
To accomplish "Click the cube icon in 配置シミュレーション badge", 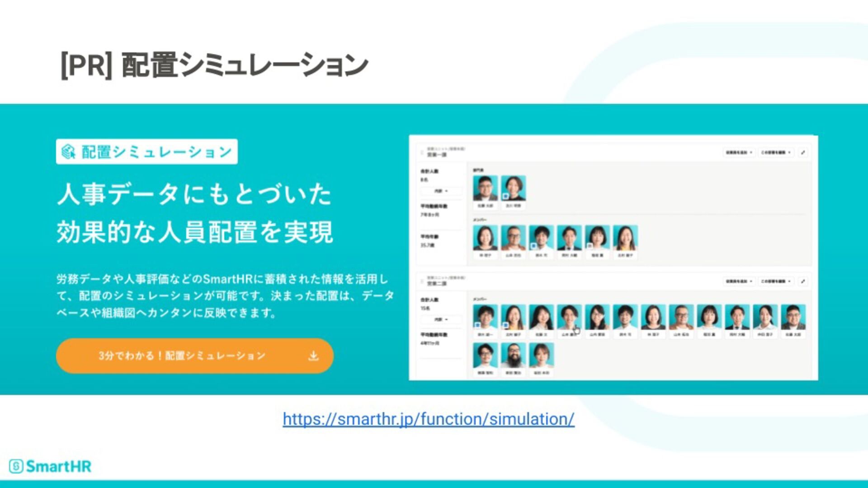I will click(68, 152).
